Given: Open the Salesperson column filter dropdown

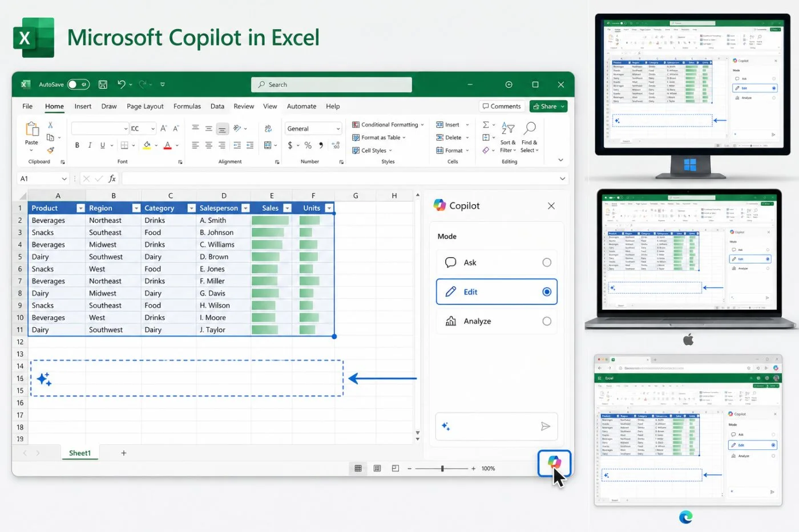Looking at the screenshot, I should [x=246, y=208].
